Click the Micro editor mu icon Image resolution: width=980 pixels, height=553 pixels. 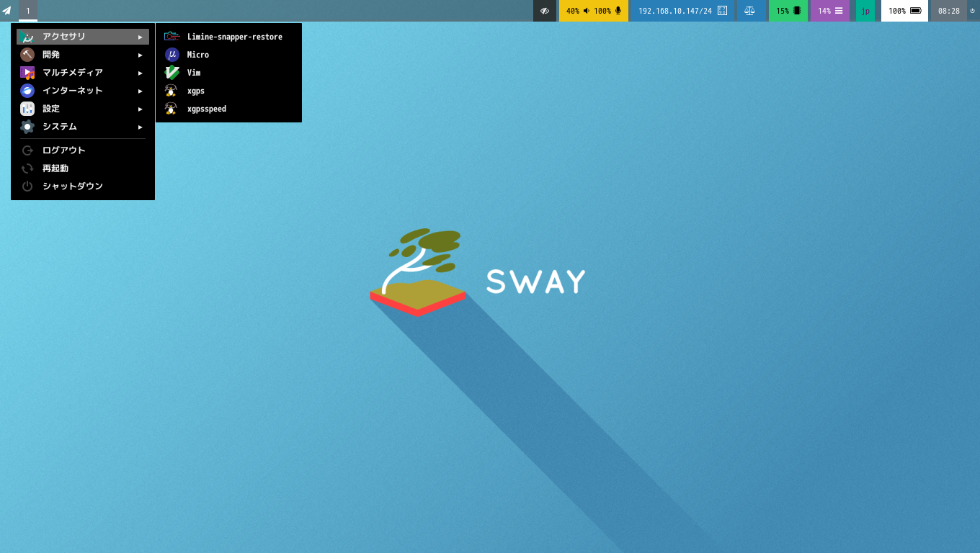tap(171, 55)
